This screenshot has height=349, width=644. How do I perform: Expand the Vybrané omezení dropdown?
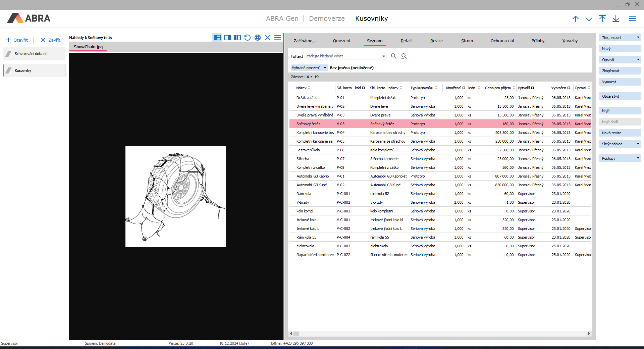pyautogui.click(x=325, y=68)
